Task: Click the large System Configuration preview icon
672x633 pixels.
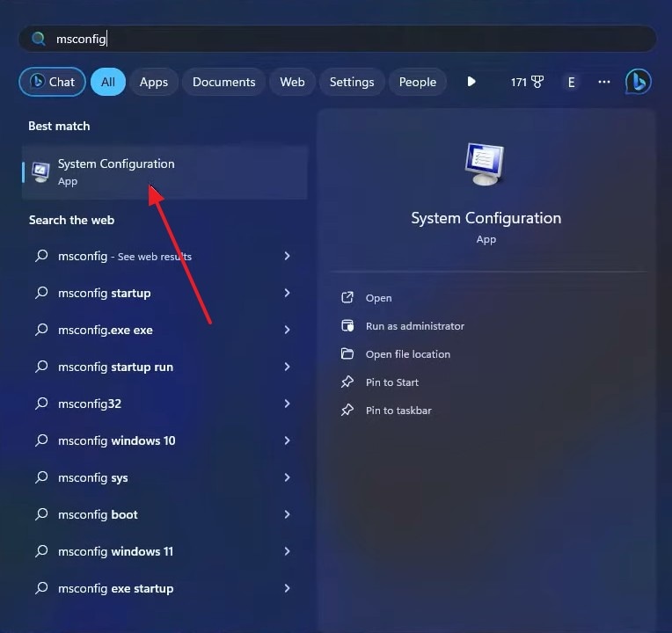Action: [485, 164]
